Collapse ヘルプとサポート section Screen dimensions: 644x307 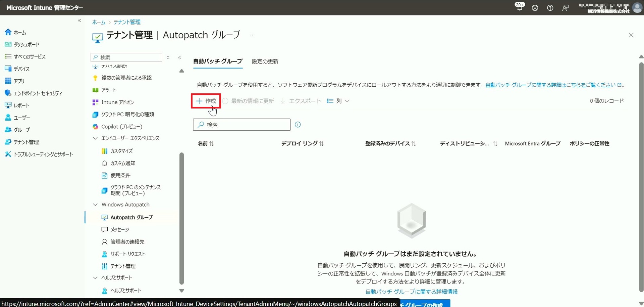pos(95,278)
